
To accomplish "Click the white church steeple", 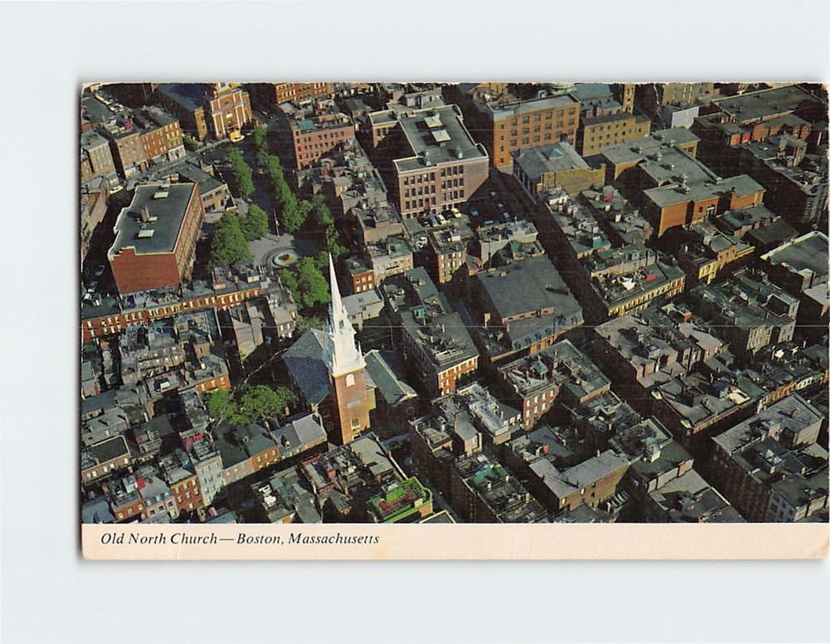I will (343, 316).
